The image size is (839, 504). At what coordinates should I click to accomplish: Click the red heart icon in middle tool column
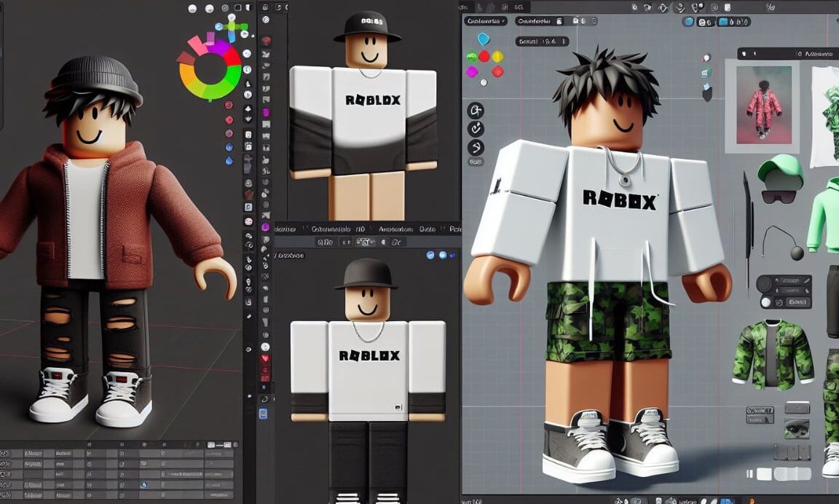point(264,358)
